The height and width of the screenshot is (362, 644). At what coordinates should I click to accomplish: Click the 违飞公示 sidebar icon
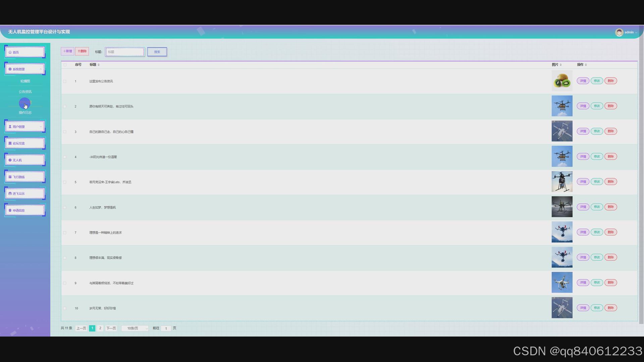10,194
